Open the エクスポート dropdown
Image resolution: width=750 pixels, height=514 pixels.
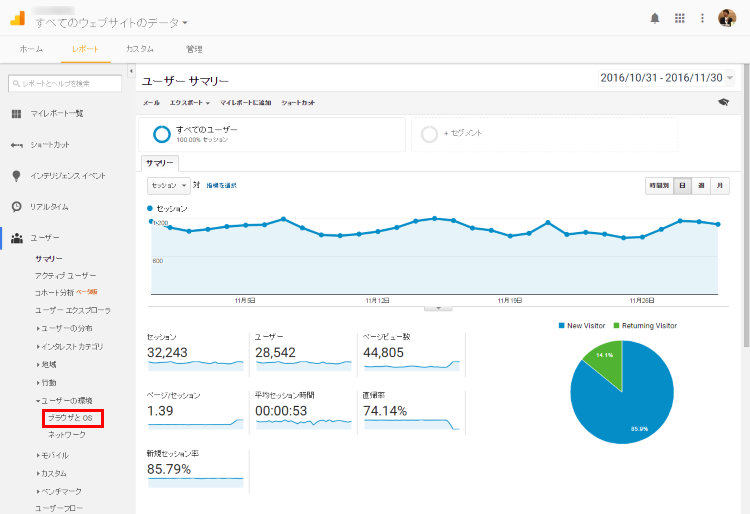click(189, 102)
